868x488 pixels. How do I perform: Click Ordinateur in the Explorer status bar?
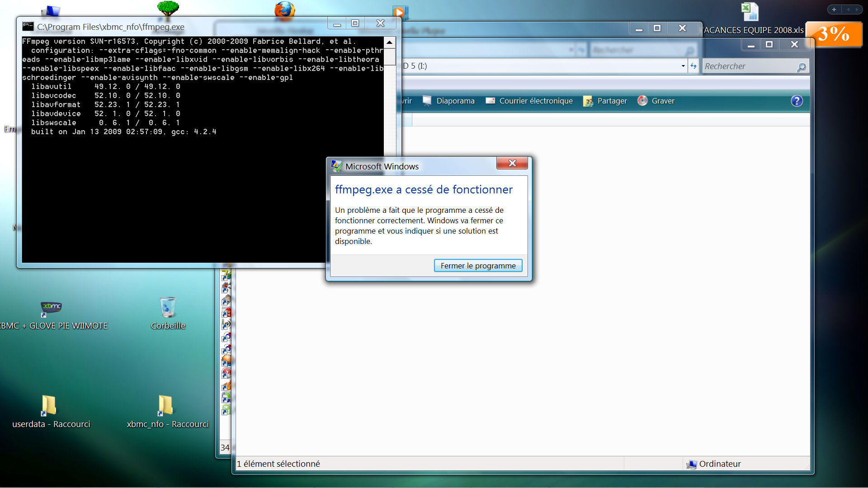pos(714,464)
